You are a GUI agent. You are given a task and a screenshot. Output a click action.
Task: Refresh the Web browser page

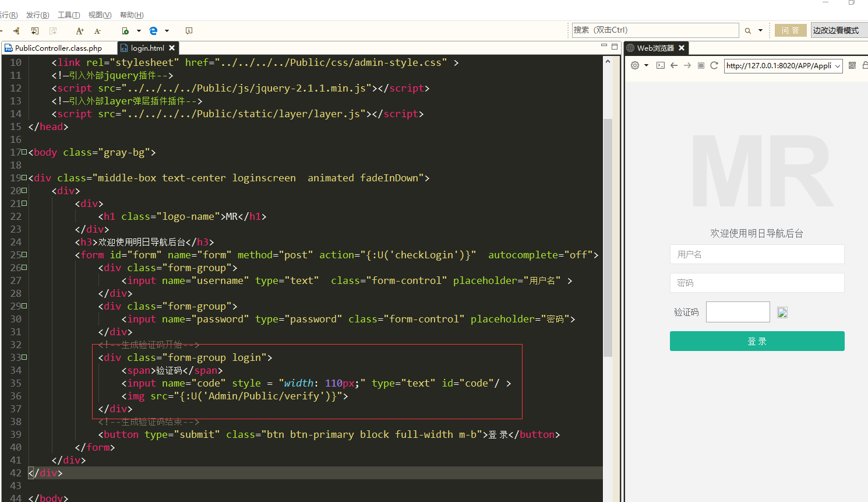[x=714, y=65]
